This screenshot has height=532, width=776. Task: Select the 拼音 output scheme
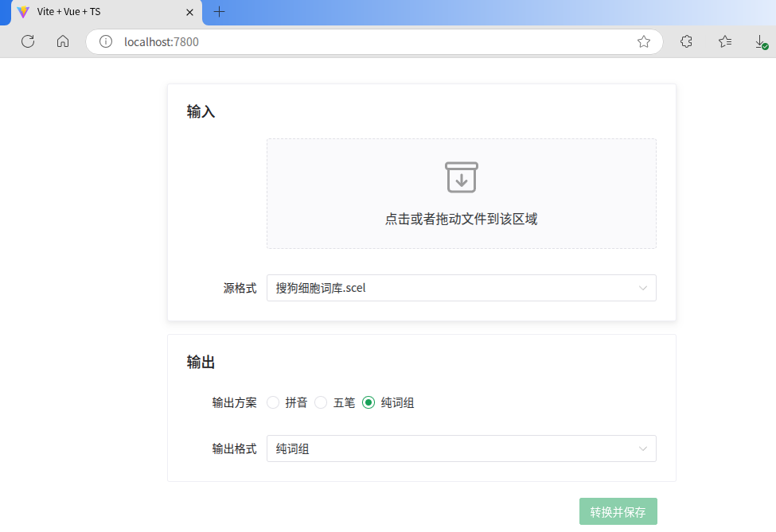[273, 402]
